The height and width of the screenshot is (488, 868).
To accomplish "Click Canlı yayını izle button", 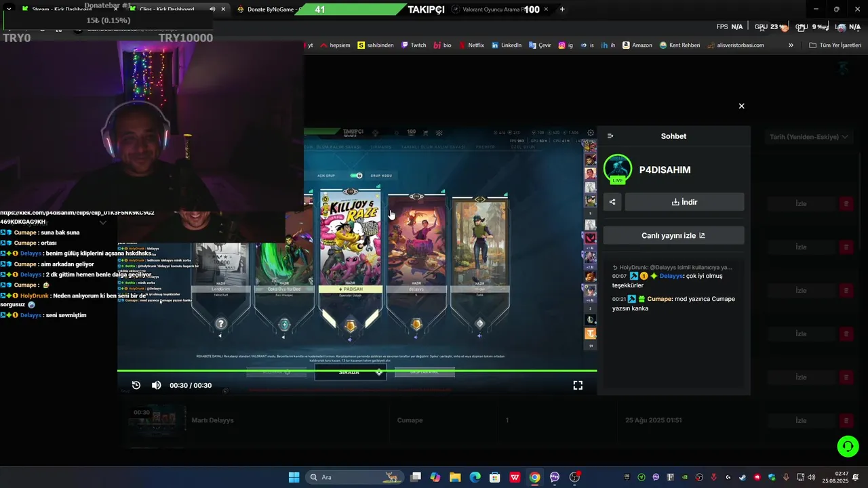I will [673, 235].
